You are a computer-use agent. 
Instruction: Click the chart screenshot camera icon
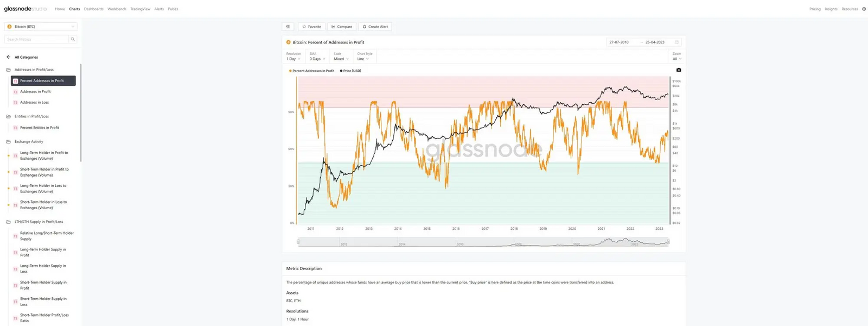point(678,70)
